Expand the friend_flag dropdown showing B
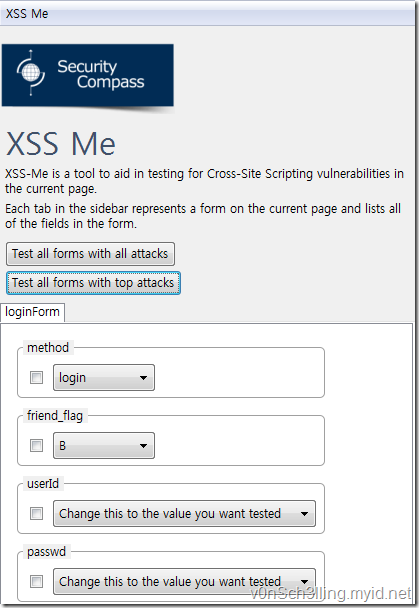This screenshot has width=419, height=608. (104, 445)
